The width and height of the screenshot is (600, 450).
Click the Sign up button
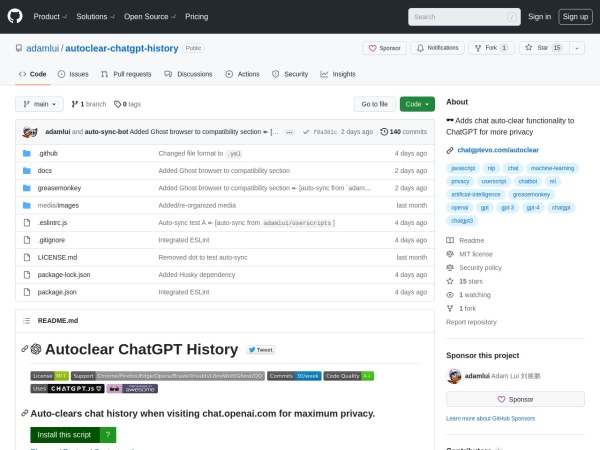[x=575, y=16]
